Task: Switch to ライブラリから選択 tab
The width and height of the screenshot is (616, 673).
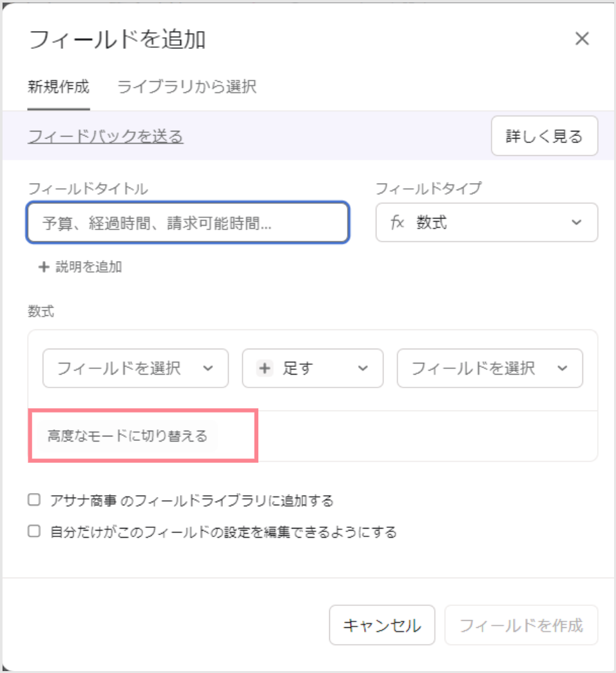Action: tap(187, 86)
